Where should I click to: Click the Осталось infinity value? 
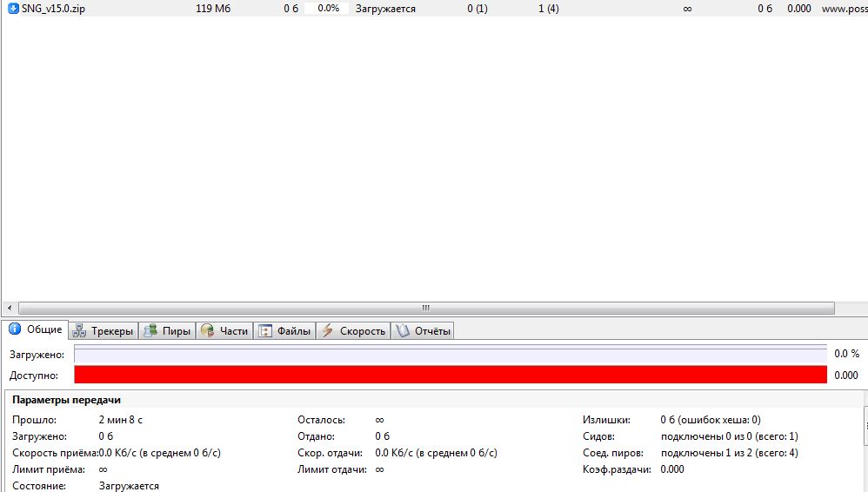tap(380, 420)
